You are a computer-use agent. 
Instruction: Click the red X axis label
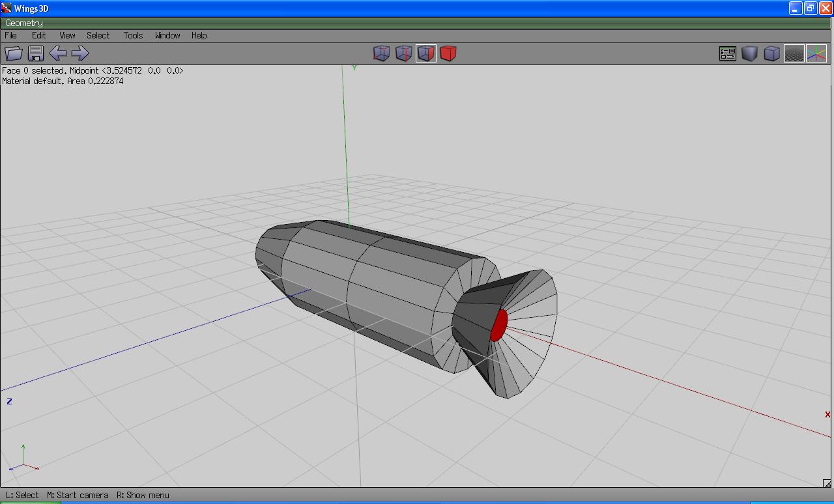[827, 415]
